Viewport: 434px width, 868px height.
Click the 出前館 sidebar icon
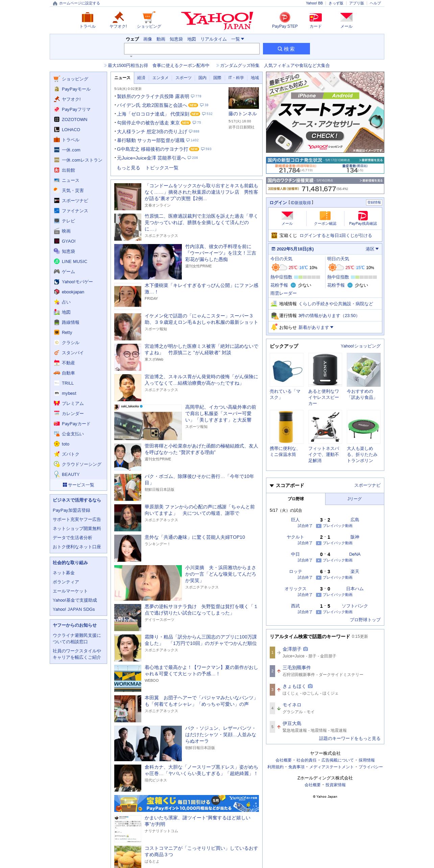pos(57,170)
